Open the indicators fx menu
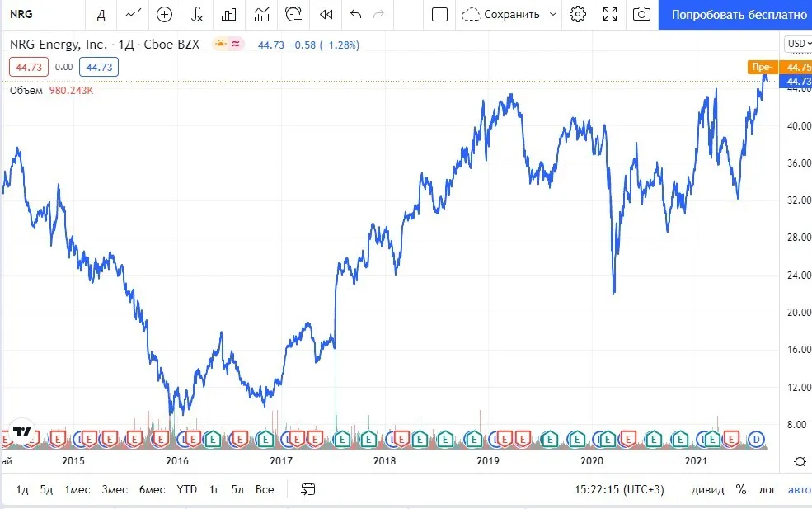812x509 pixels. 196,14
